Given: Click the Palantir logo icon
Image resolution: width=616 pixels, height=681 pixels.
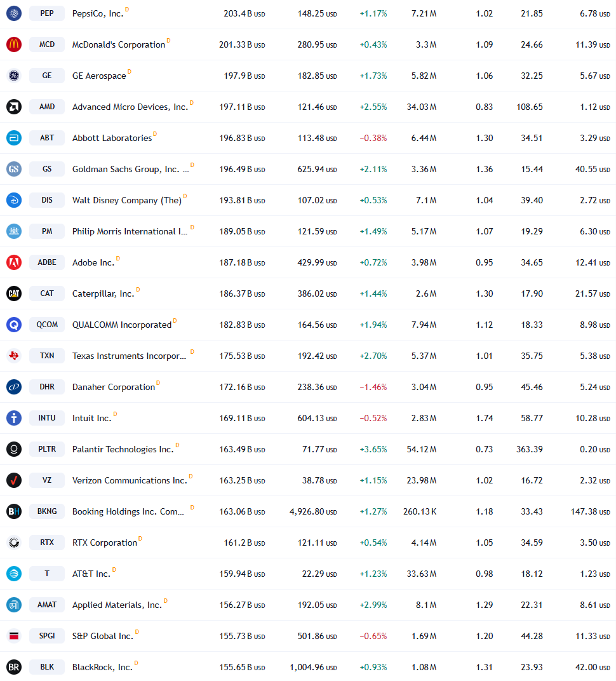Looking at the screenshot, I should click(14, 449).
